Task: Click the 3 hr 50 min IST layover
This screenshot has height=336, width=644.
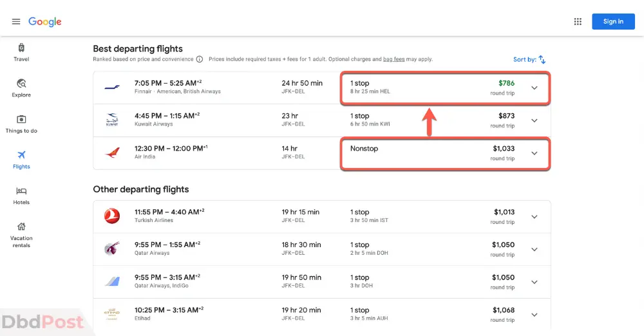Action: (369, 220)
